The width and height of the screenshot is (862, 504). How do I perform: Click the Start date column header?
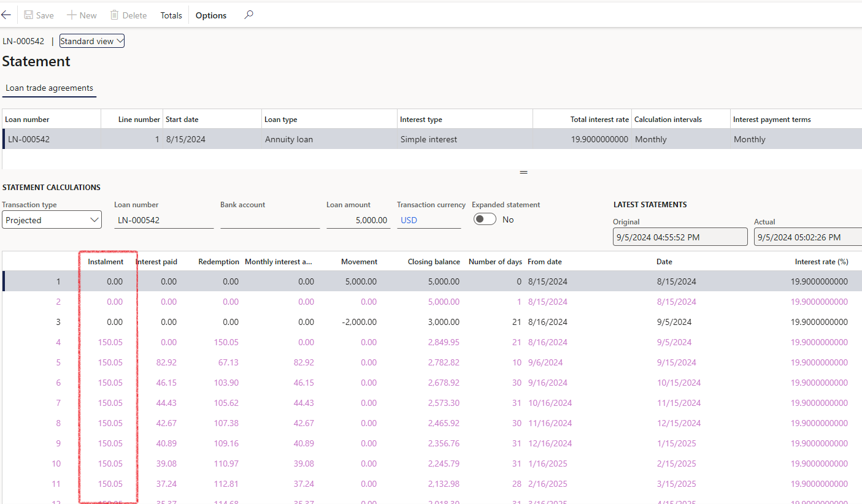(212, 120)
